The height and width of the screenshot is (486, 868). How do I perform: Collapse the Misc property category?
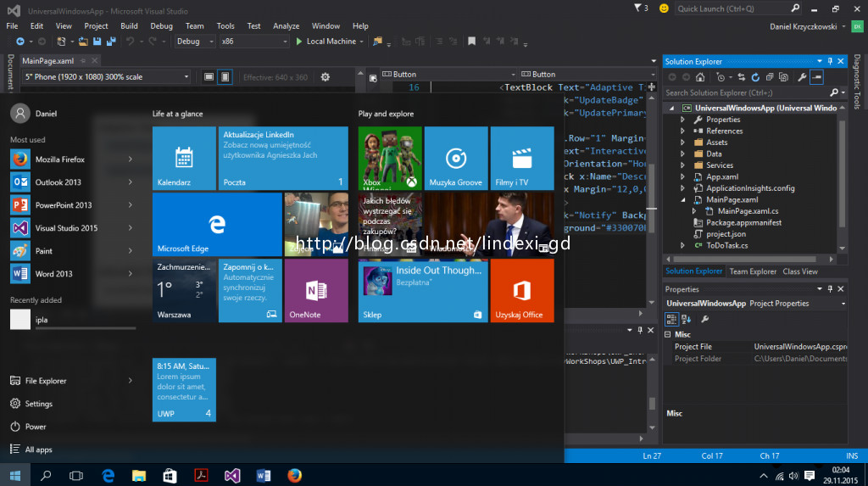668,334
